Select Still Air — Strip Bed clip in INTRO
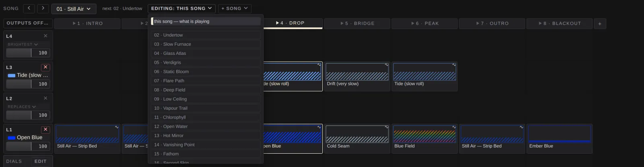Viewport: 644px width, 167px height. (x=87, y=139)
